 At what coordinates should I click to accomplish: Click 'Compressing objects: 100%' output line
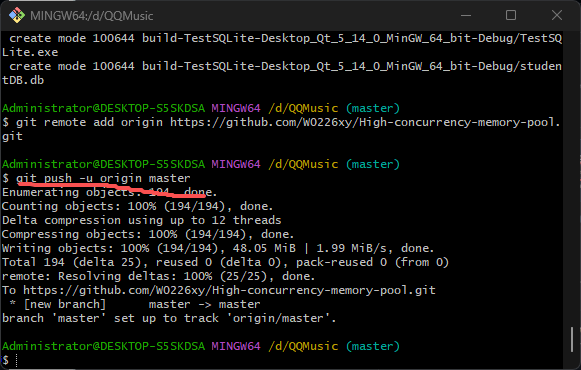tap(148, 234)
